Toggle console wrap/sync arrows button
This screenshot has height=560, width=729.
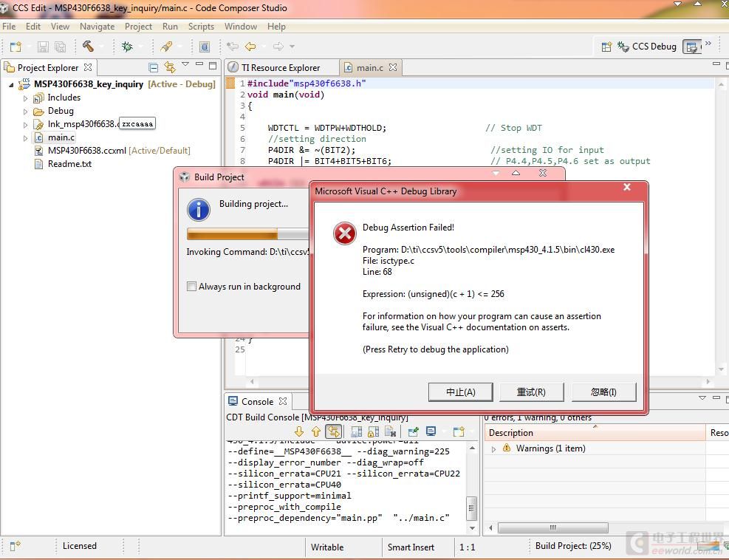click(x=333, y=431)
